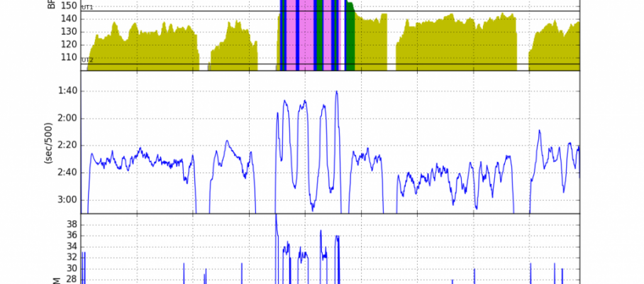Select the 130 tick on top chart axis

pyautogui.click(x=68, y=31)
